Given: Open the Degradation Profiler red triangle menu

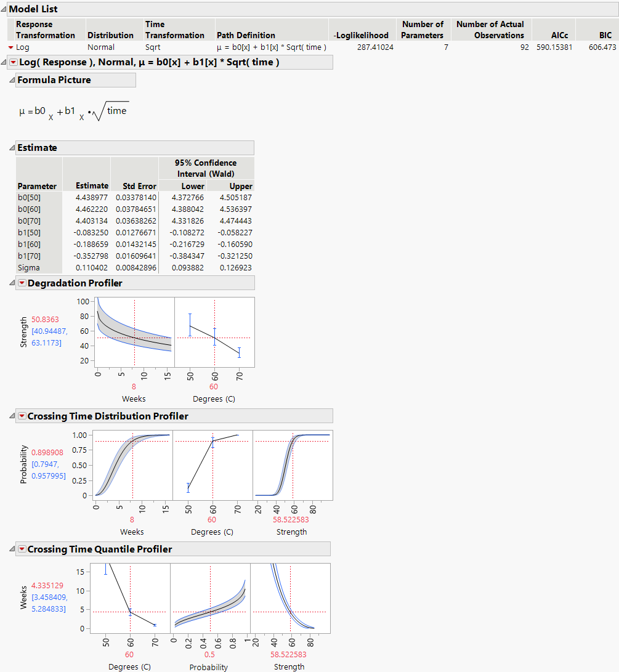Looking at the screenshot, I should (21, 283).
